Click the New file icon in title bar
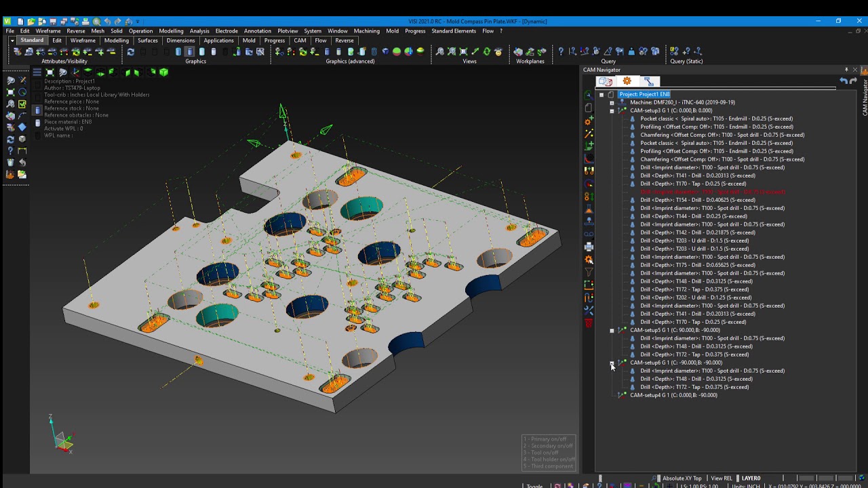868x488 pixels. point(20,21)
